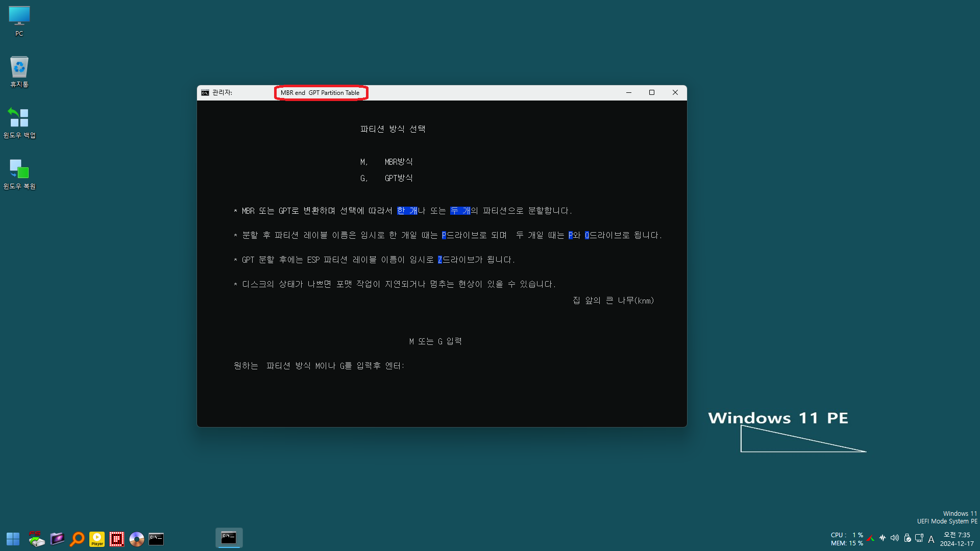Viewport: 980px width, 551px height.
Task: Click the highlighted 두 개 text
Action: (x=460, y=211)
